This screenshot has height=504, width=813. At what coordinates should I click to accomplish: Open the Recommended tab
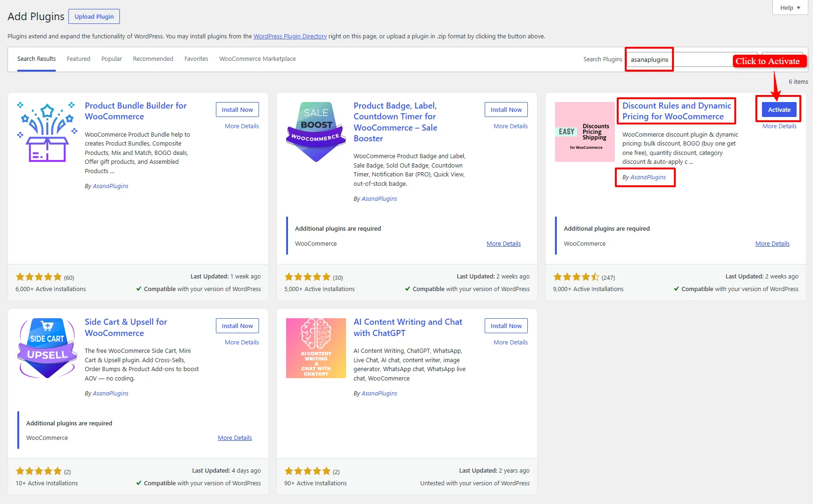tap(153, 59)
